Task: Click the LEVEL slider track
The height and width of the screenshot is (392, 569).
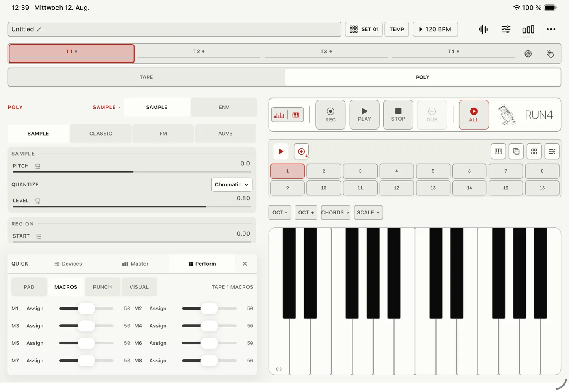Action: (x=132, y=206)
